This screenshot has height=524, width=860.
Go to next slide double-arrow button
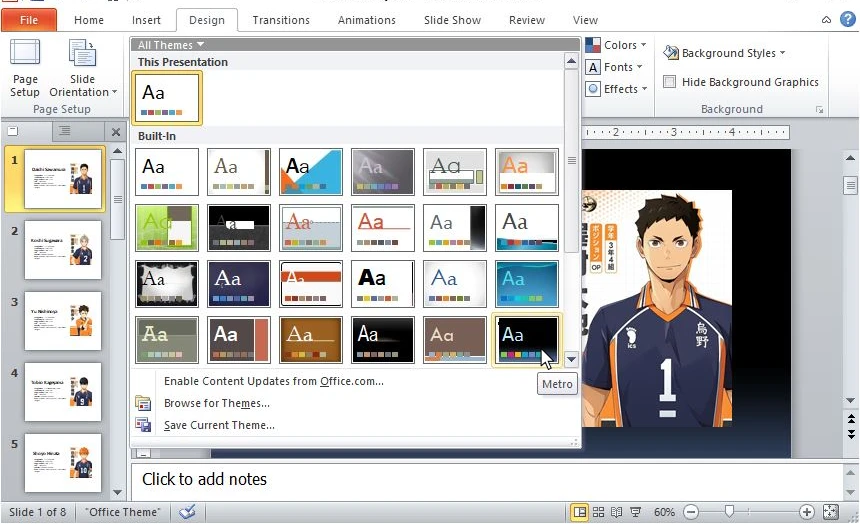851,434
